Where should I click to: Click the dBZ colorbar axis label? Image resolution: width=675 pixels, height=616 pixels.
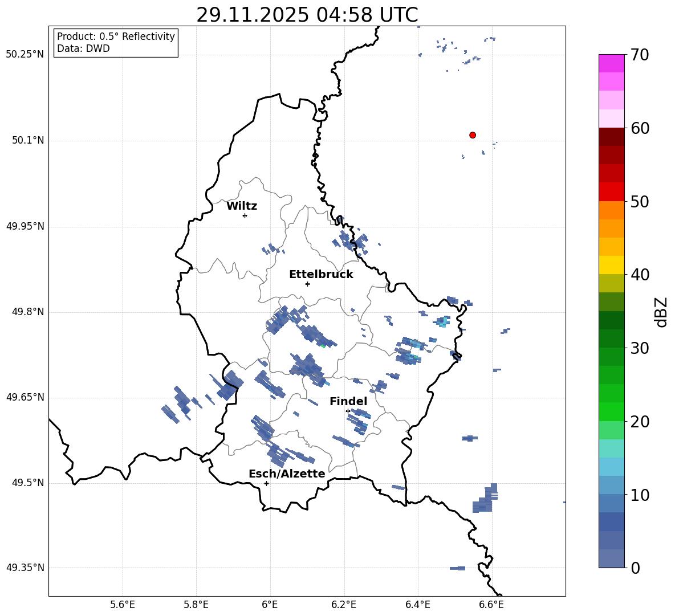(662, 312)
